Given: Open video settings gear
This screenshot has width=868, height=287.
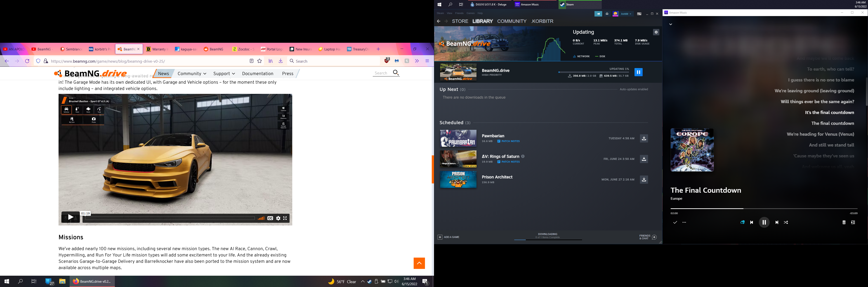Looking at the screenshot, I should [x=278, y=218].
